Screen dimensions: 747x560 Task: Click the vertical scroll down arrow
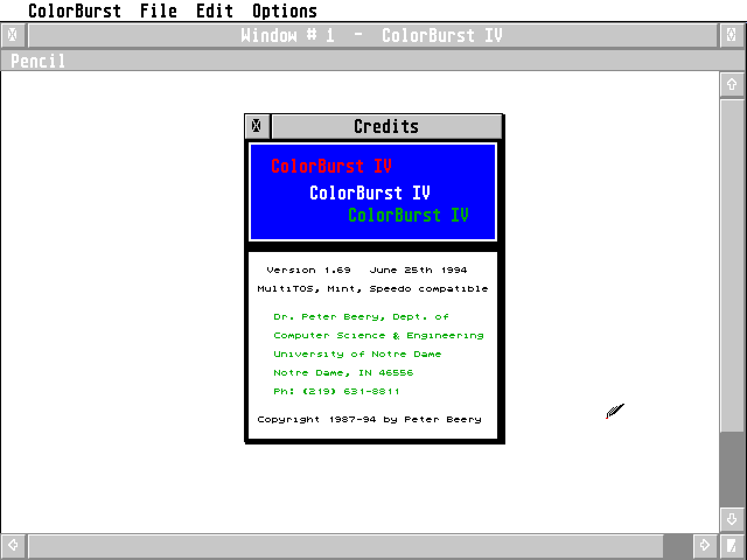[x=732, y=519]
